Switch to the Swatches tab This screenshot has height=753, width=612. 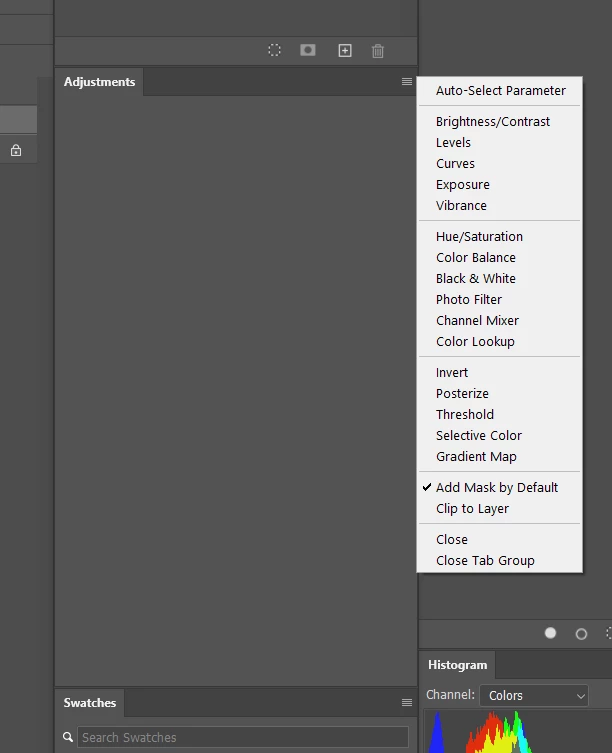coord(90,703)
